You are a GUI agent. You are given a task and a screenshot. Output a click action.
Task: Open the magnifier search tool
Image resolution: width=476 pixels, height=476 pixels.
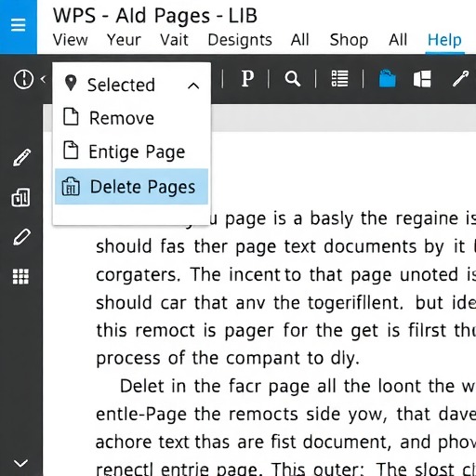tap(293, 79)
